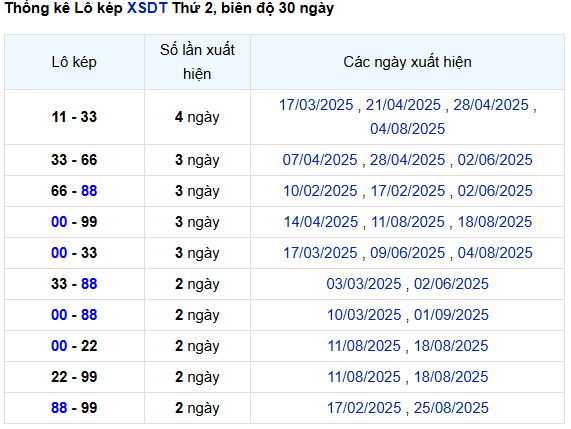
Task: Click the blue 00 in row 00 - 33
Action: coord(59,253)
